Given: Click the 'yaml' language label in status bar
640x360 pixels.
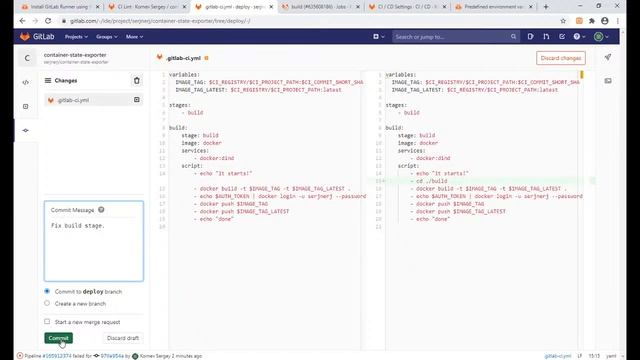Looking at the screenshot, I should pyautogui.click(x=611, y=356).
